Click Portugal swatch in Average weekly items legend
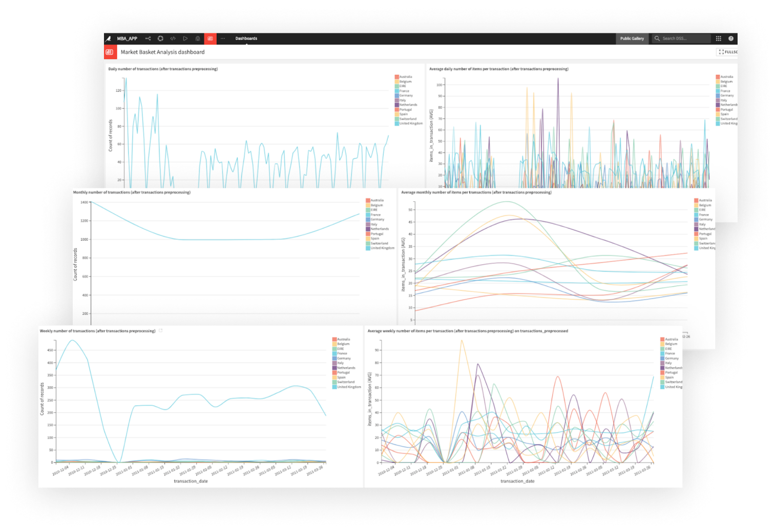Image resolution: width=776 pixels, height=532 pixels. tap(662, 372)
